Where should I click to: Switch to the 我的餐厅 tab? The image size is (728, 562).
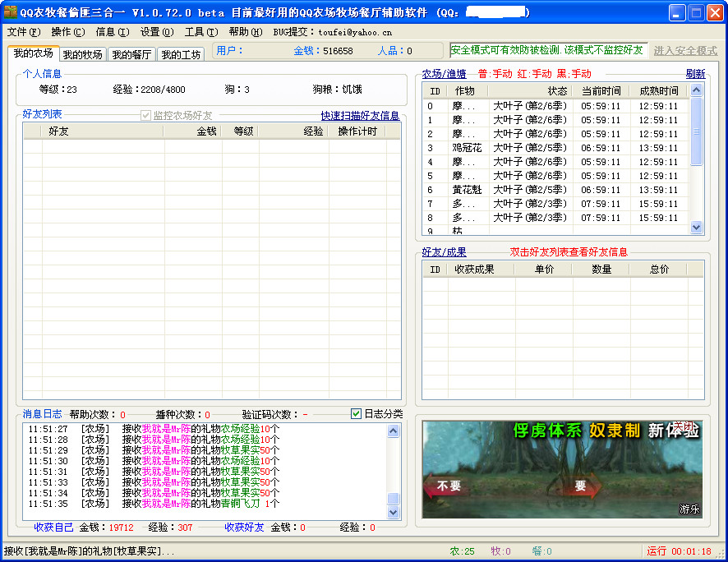click(x=131, y=54)
